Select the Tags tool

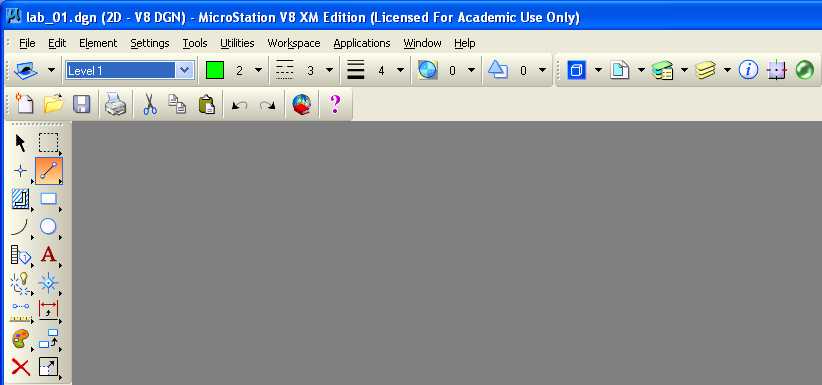[21, 255]
